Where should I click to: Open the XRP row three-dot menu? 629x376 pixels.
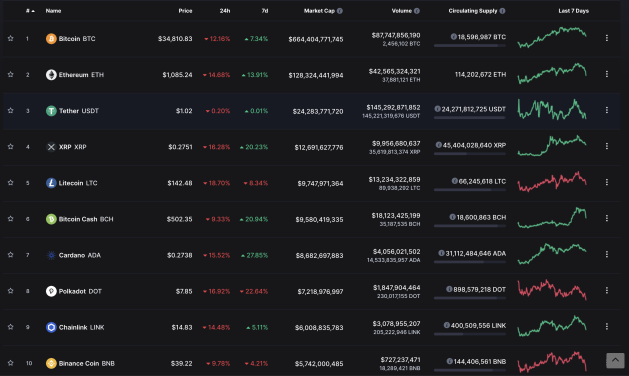pyautogui.click(x=607, y=146)
